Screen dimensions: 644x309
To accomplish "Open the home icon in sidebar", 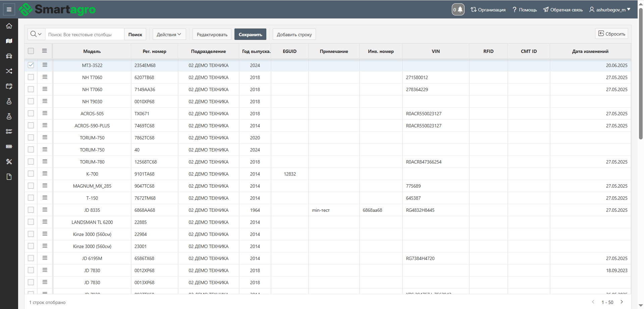I will [x=9, y=26].
